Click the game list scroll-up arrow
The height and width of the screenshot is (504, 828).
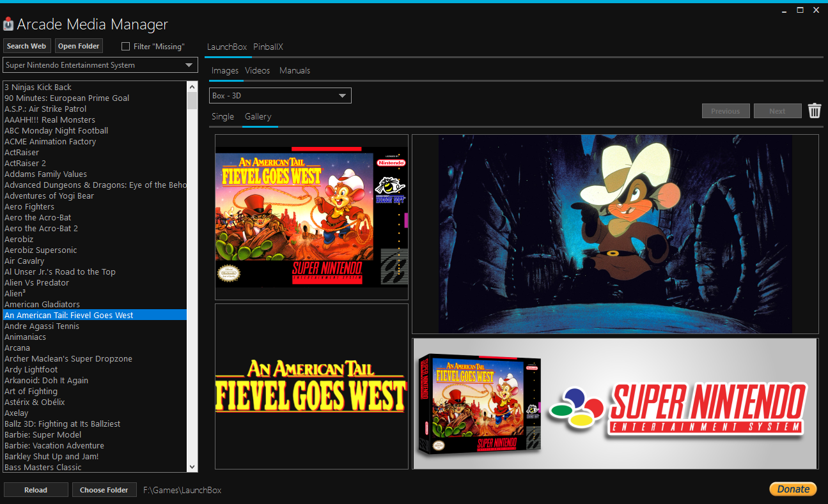[192, 86]
